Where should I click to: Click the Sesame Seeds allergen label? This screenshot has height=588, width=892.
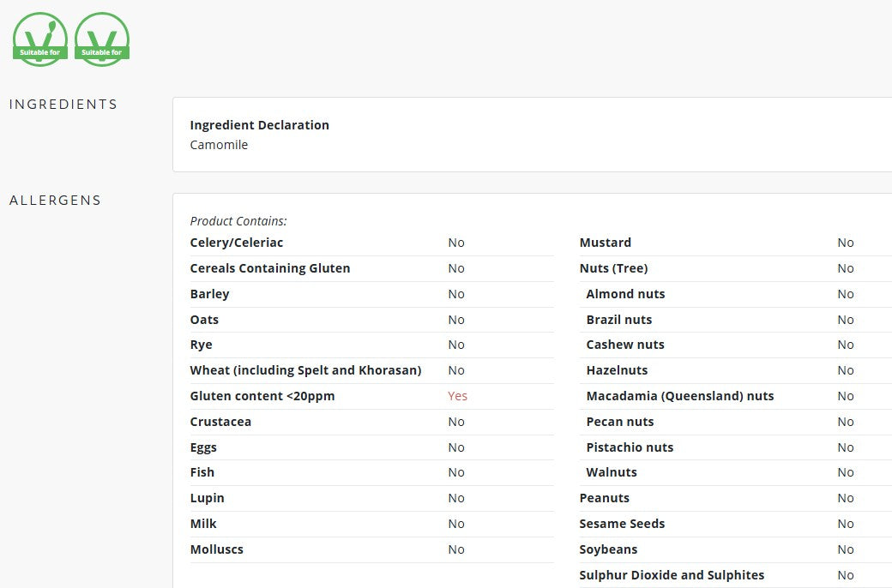(x=622, y=524)
